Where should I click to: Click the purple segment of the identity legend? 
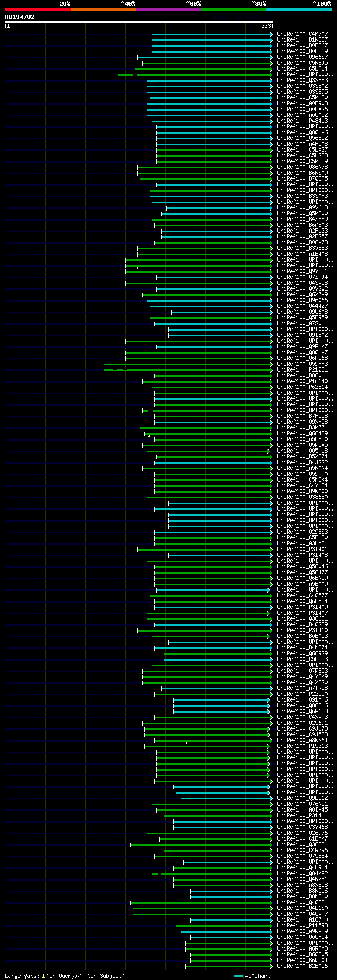pos(168,9)
